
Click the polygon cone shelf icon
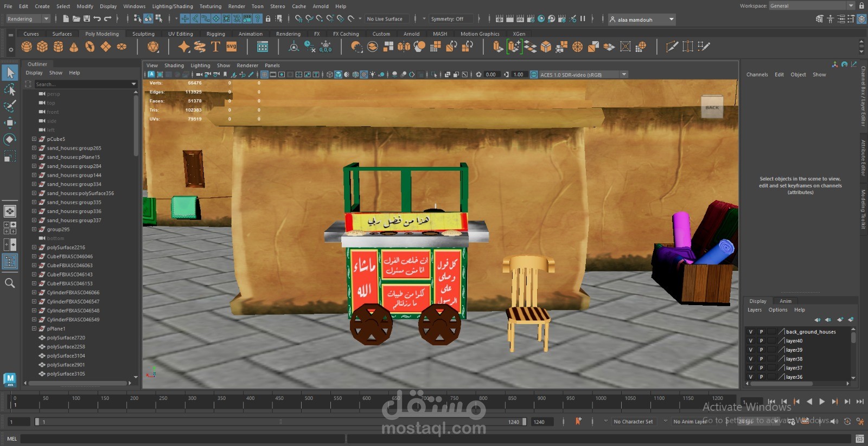tap(74, 47)
